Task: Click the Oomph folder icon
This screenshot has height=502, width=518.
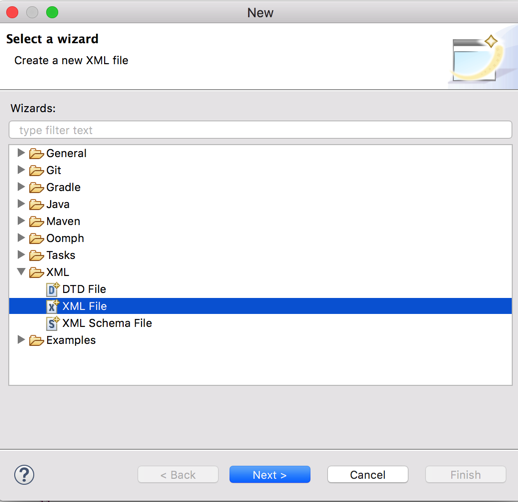Action: (36, 239)
